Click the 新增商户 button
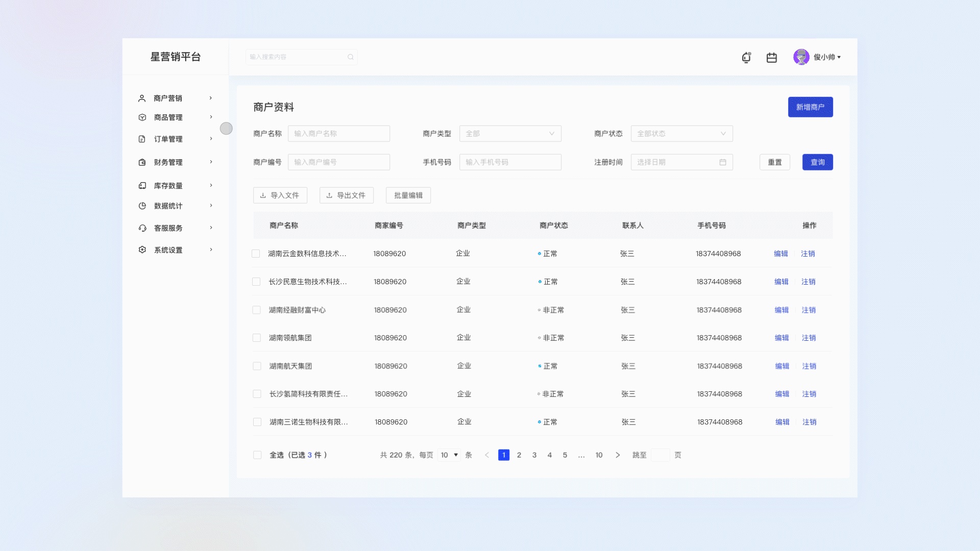The image size is (980, 551). (810, 107)
